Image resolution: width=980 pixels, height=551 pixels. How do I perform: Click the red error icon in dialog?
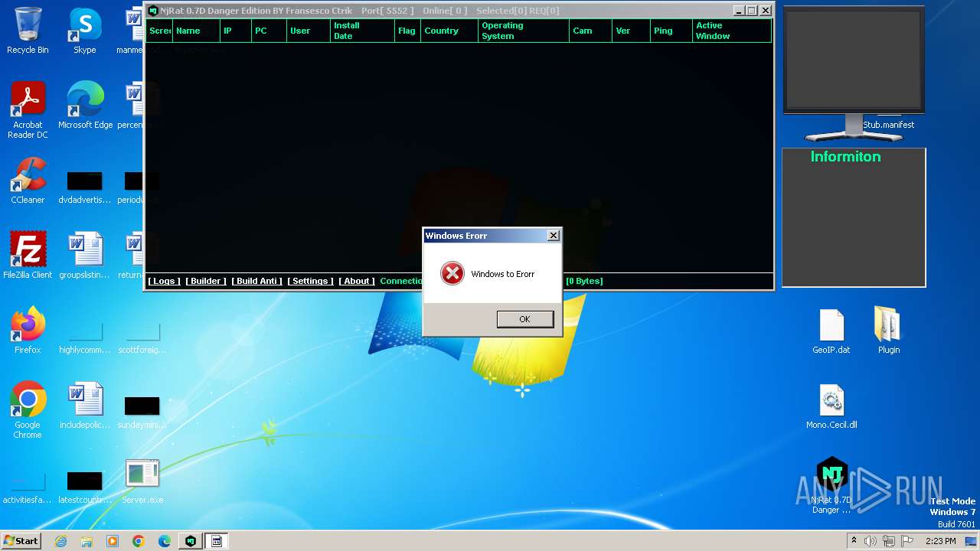pyautogui.click(x=452, y=273)
